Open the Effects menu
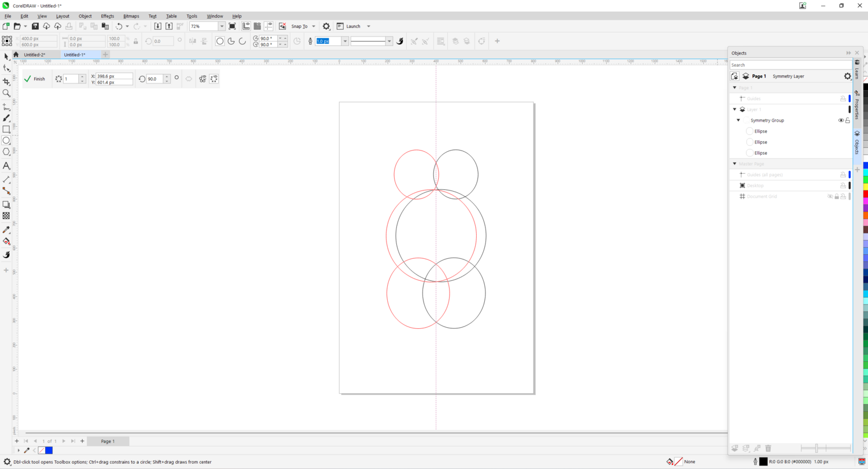 (x=107, y=16)
